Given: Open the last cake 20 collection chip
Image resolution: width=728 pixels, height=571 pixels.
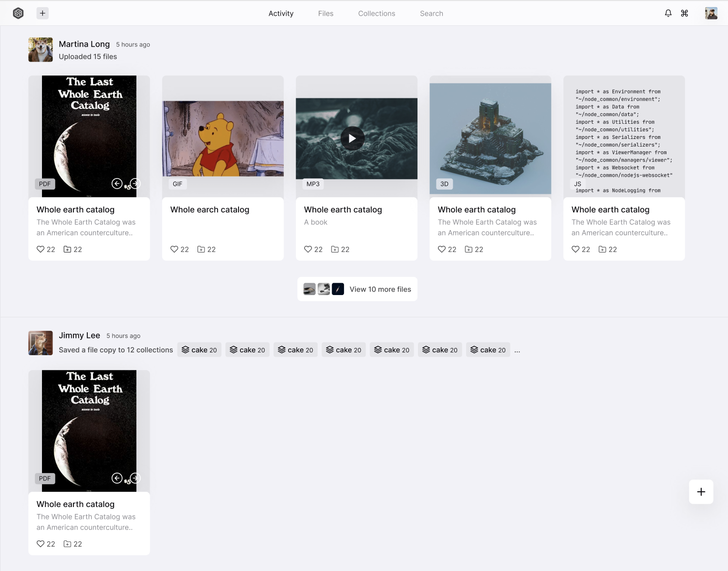Looking at the screenshot, I should click(x=488, y=350).
